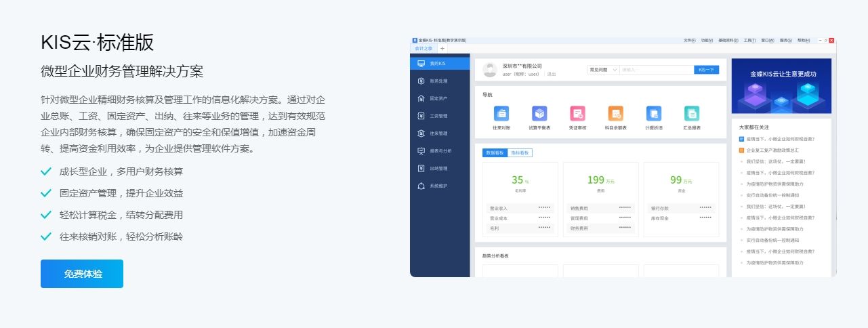
Task: Click the 账务处理 sidebar icon
Action: pos(421,81)
